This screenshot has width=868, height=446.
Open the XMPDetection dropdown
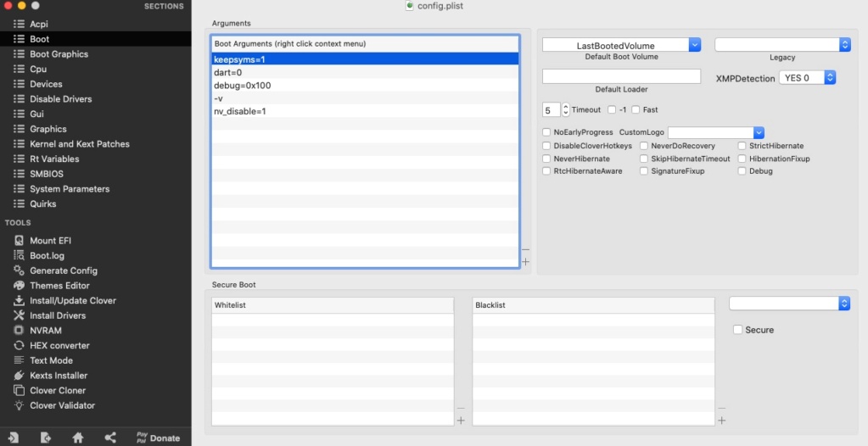point(807,78)
